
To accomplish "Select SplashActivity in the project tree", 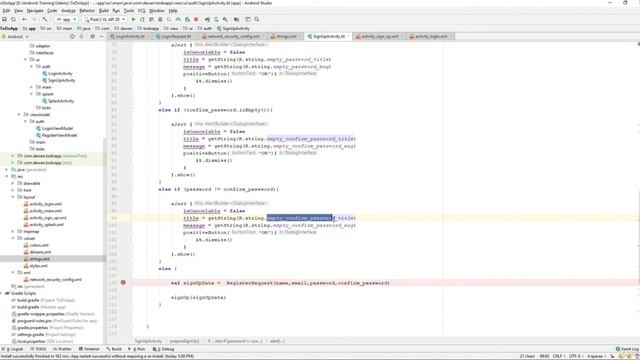I will tap(58, 101).
